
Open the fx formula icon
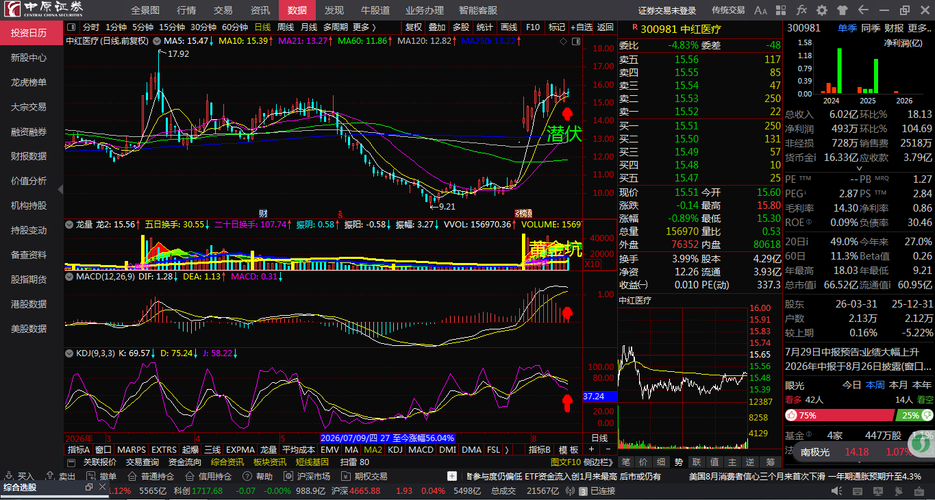tap(801, 10)
